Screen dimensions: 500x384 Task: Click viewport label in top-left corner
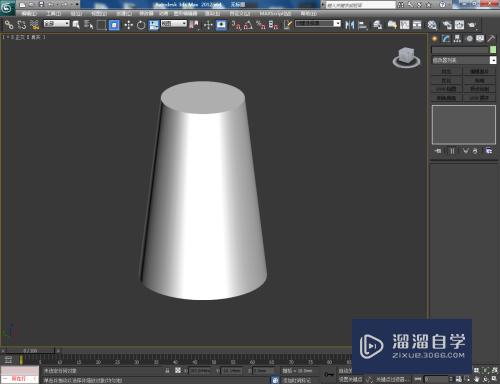coord(24,37)
